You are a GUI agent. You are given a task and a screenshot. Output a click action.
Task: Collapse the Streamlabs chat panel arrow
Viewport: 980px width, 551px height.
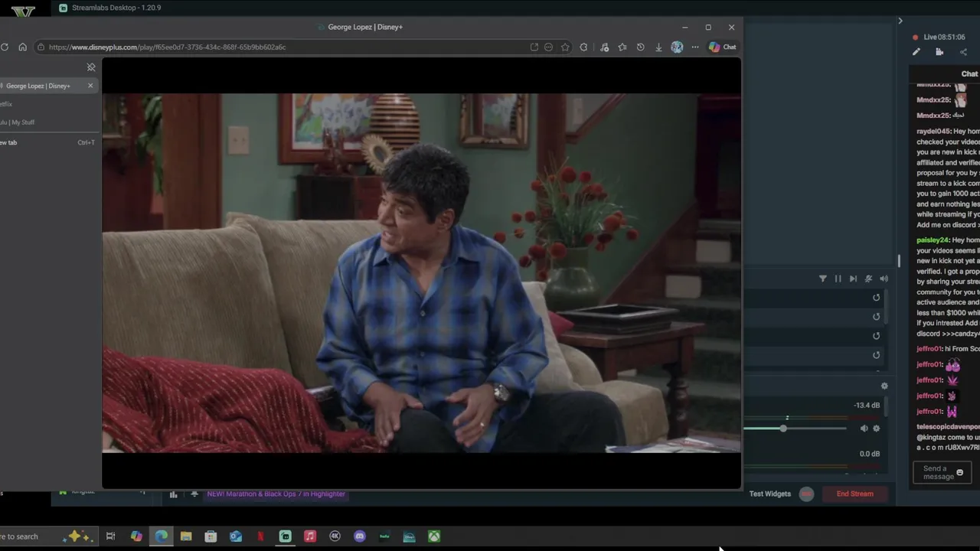(900, 21)
